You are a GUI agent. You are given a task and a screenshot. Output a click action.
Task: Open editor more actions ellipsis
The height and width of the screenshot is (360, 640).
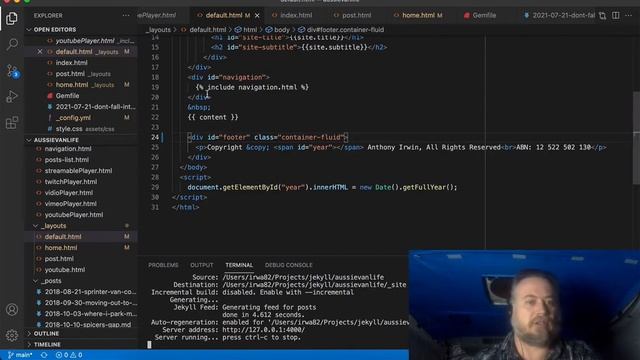[629, 16]
